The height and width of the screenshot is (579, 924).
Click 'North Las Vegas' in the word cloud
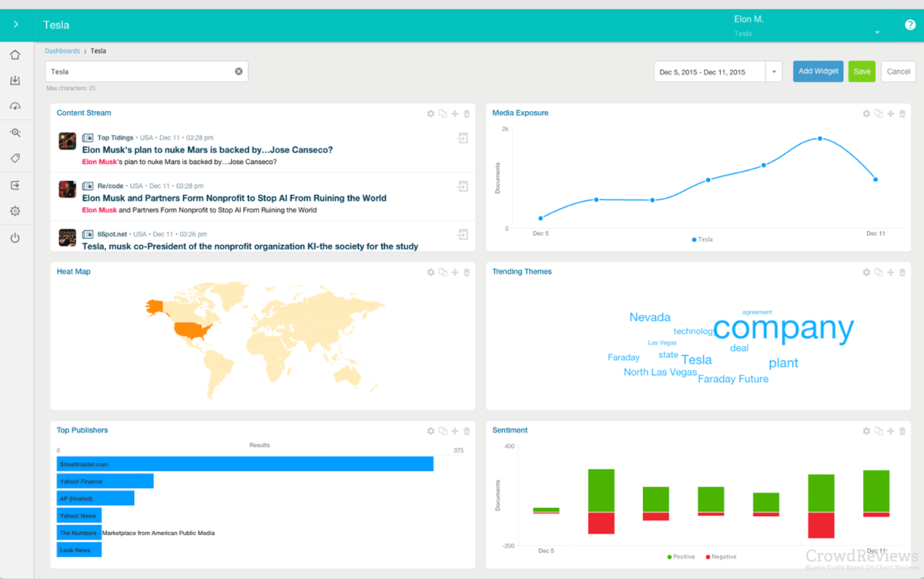pos(661,372)
